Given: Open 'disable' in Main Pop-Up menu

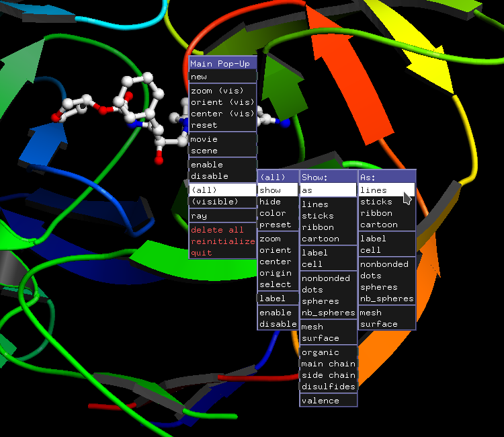Looking at the screenshot, I should click(222, 176).
